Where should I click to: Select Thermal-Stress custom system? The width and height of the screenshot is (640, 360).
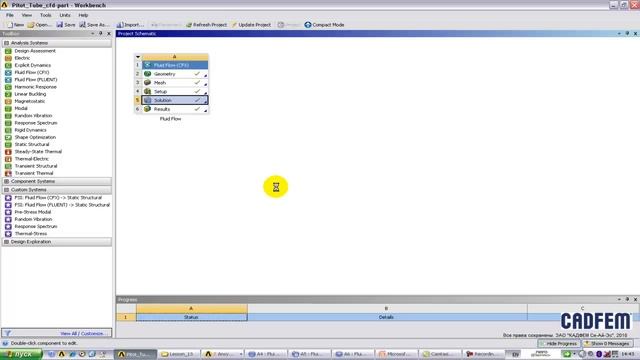pyautogui.click(x=31, y=234)
